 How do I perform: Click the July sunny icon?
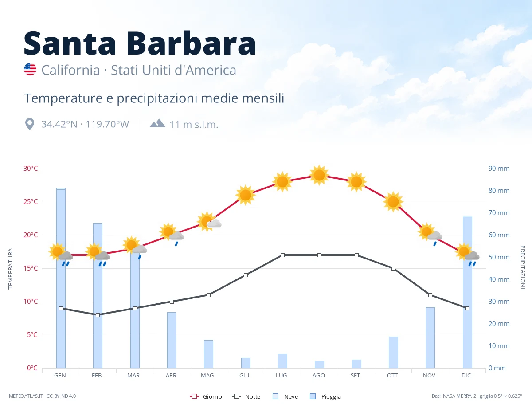tap(282, 182)
